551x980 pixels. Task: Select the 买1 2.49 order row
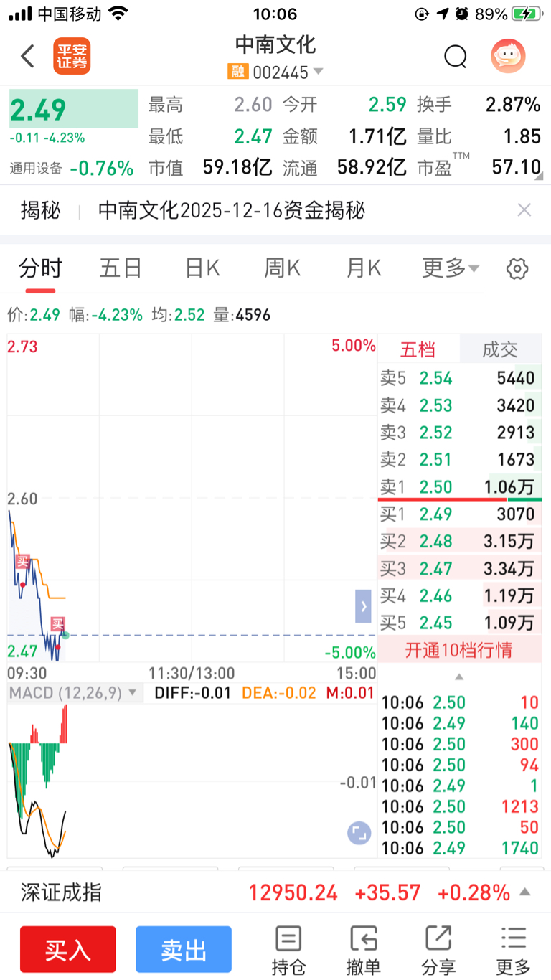click(460, 514)
